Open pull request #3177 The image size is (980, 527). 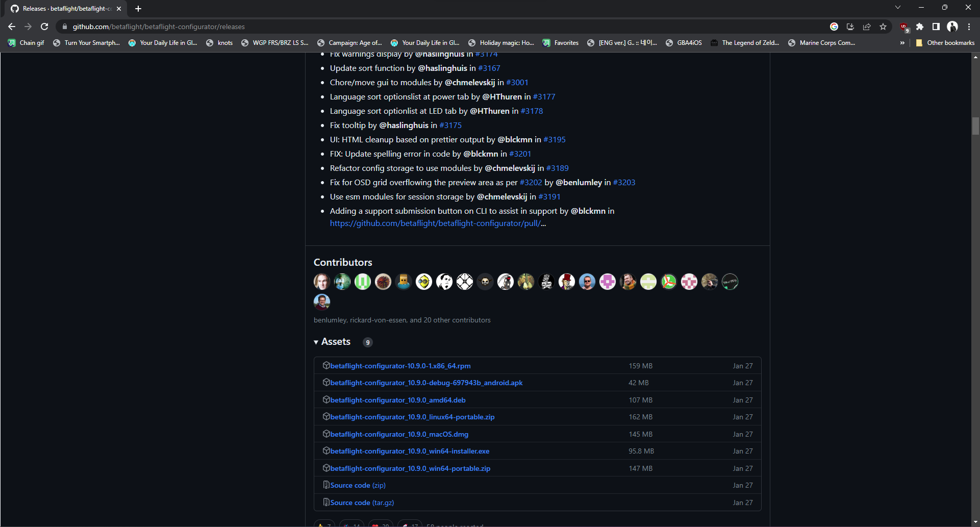tap(544, 96)
